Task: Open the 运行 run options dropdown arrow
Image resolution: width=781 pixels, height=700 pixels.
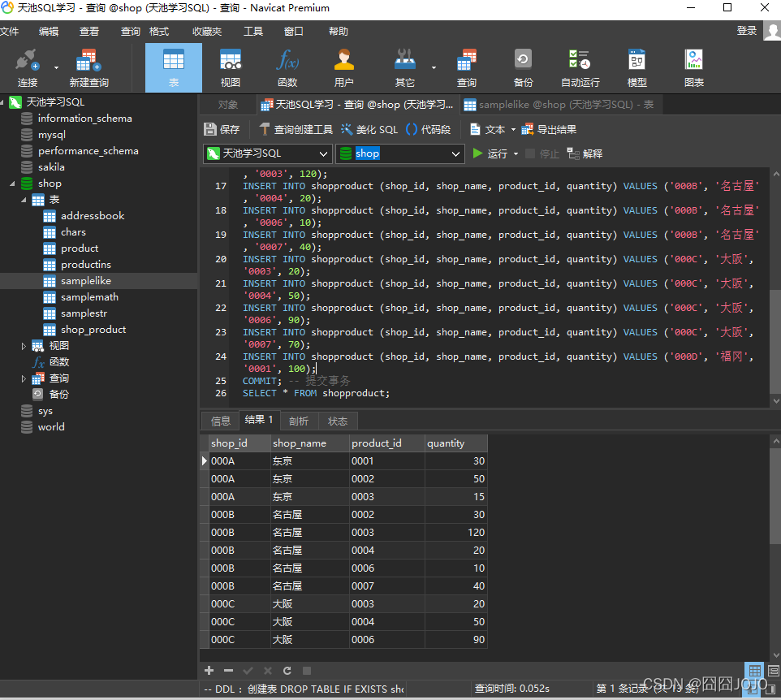Action: point(516,153)
